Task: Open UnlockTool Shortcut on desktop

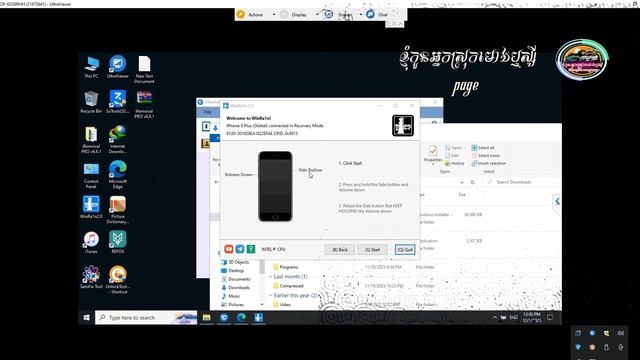Action: click(x=118, y=280)
